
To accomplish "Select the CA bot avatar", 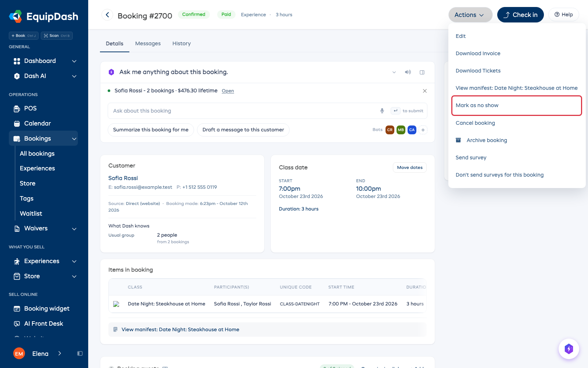I will click(x=412, y=130).
